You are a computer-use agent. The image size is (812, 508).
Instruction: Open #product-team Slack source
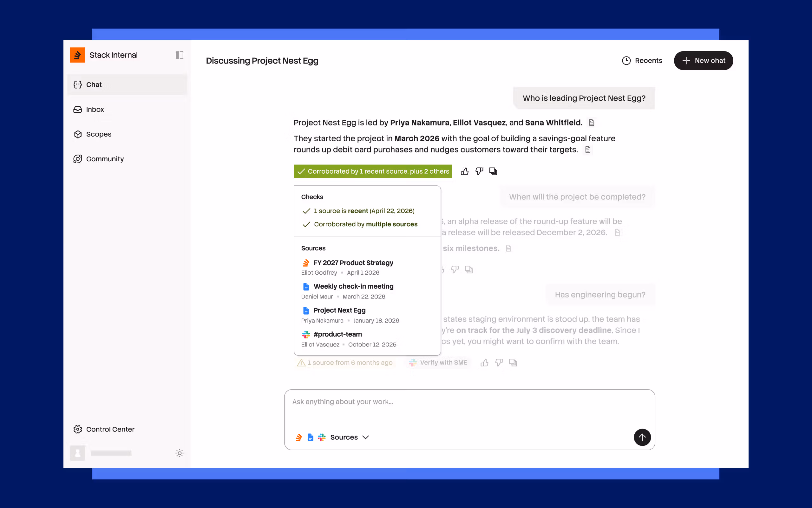(337, 334)
